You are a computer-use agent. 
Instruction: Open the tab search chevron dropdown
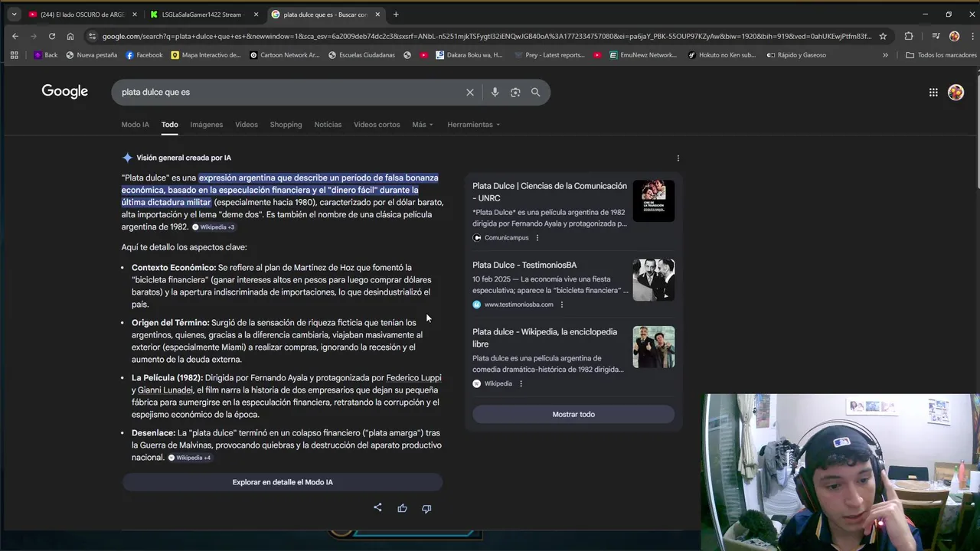coord(14,15)
